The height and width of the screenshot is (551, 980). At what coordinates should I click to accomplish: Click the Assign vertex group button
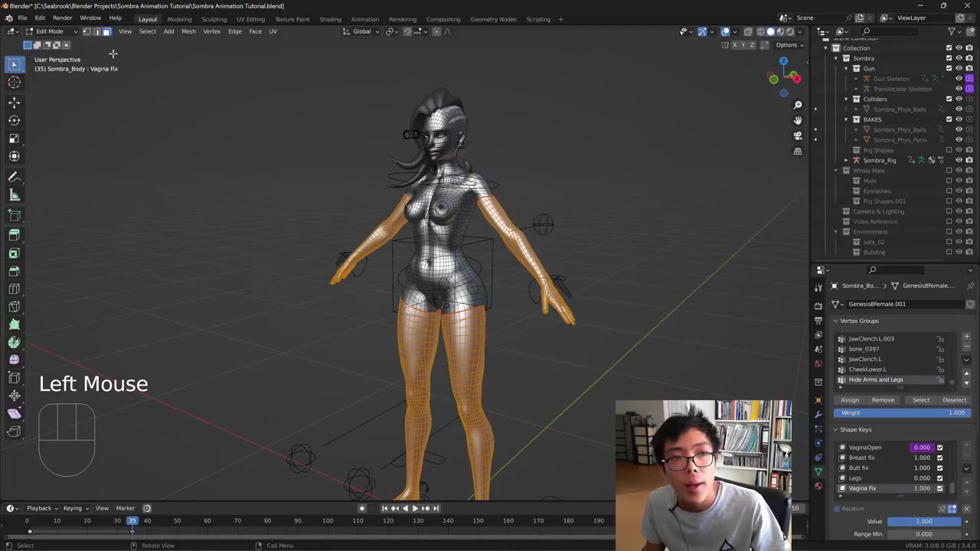click(850, 399)
